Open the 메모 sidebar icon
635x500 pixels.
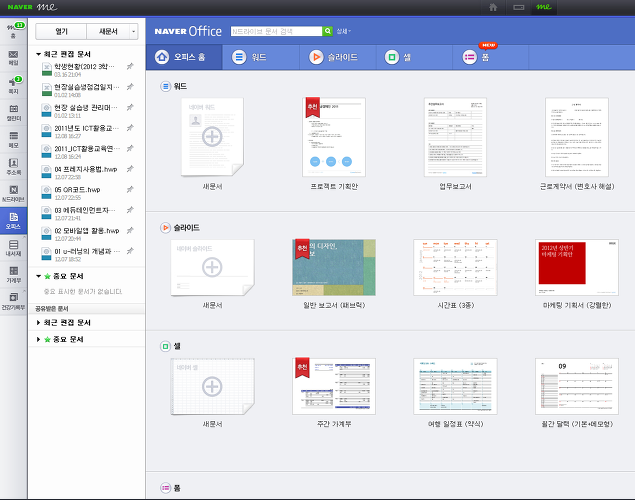13,140
